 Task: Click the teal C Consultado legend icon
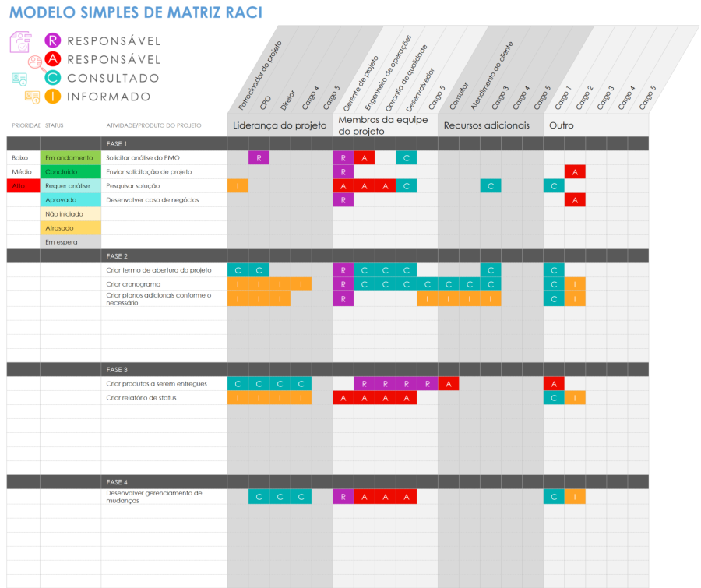(52, 78)
